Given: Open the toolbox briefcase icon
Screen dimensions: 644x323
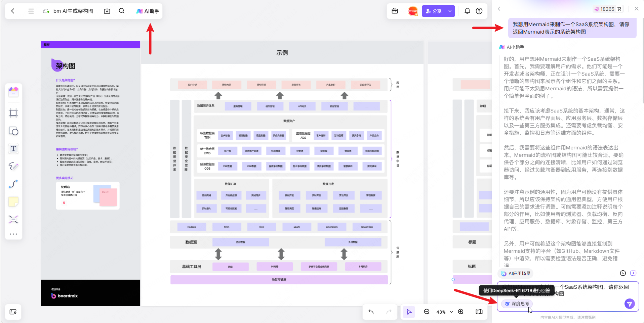Looking at the screenshot, I should click(395, 11).
